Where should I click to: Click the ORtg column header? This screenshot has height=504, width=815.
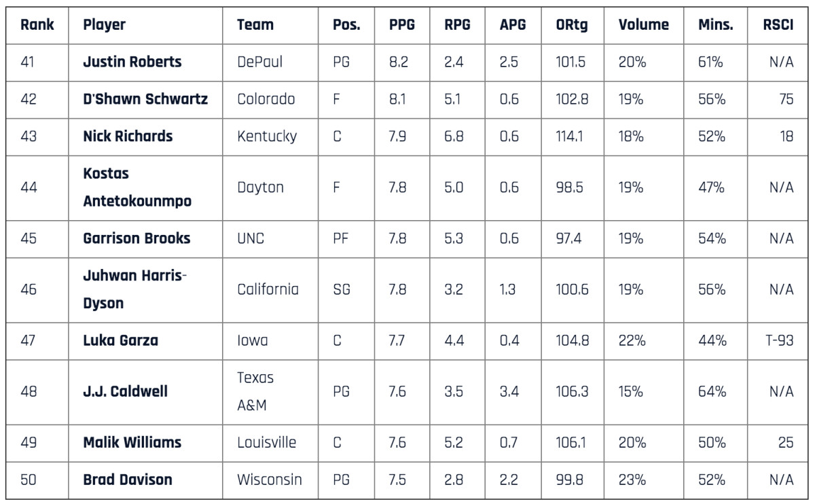(x=571, y=25)
